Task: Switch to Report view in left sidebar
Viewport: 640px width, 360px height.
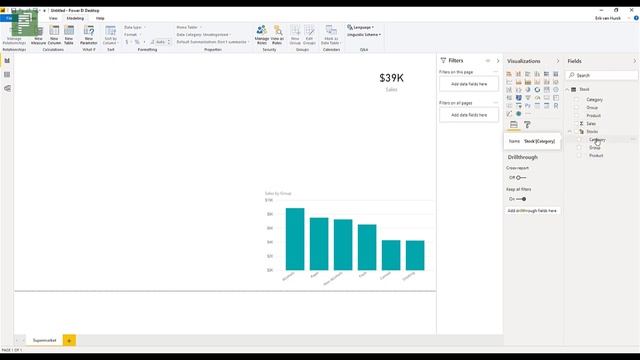Action: [x=7, y=61]
